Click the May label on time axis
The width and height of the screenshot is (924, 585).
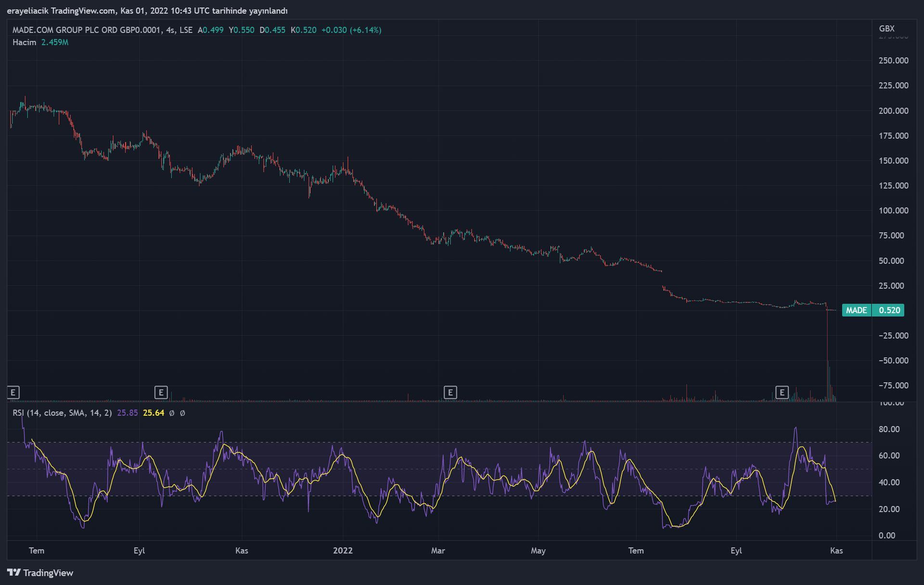tap(538, 551)
